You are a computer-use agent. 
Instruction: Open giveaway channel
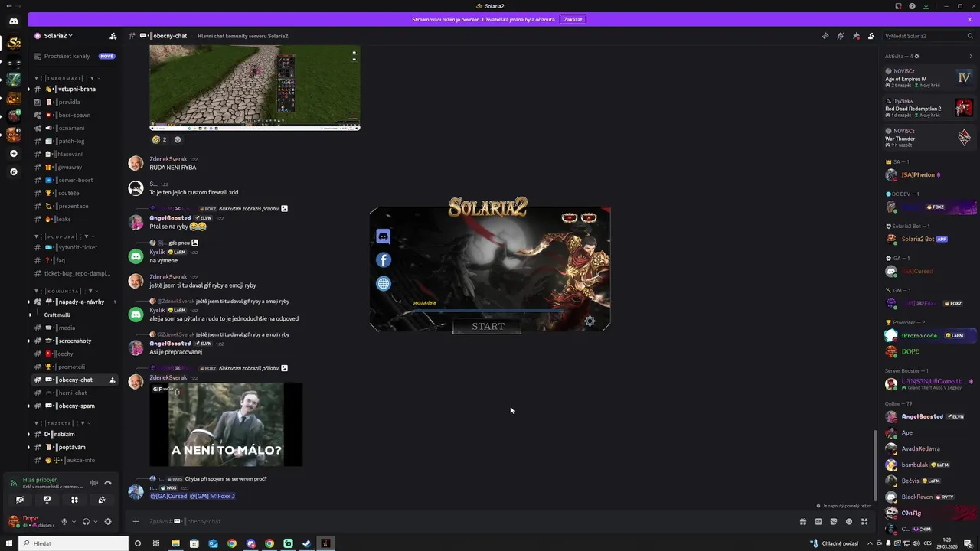74,167
